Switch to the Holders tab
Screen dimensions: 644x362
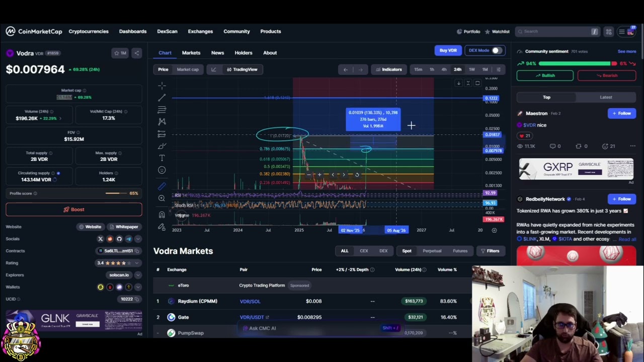(x=244, y=53)
